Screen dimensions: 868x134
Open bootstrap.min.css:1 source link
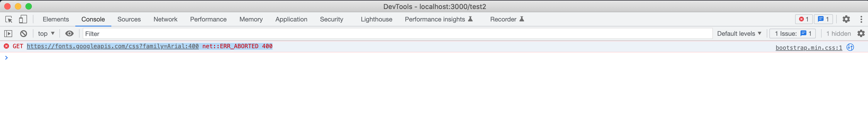[x=809, y=48]
